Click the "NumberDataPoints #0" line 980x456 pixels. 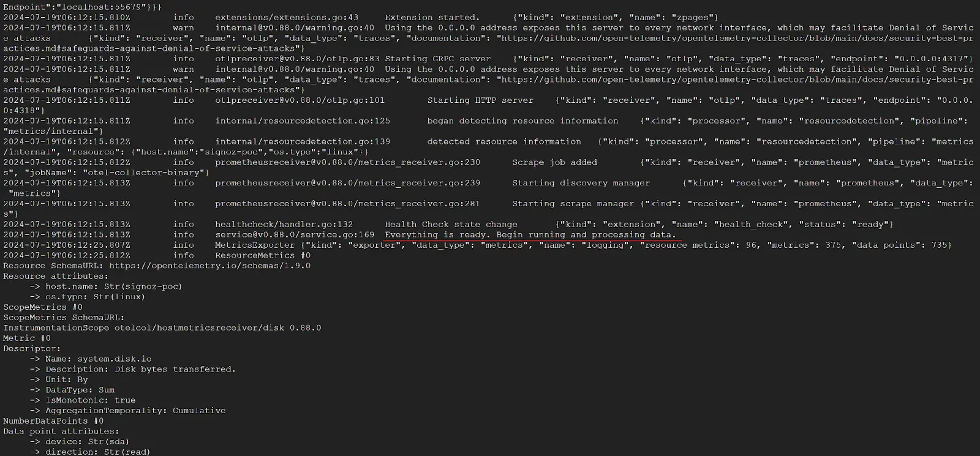[x=53, y=421]
